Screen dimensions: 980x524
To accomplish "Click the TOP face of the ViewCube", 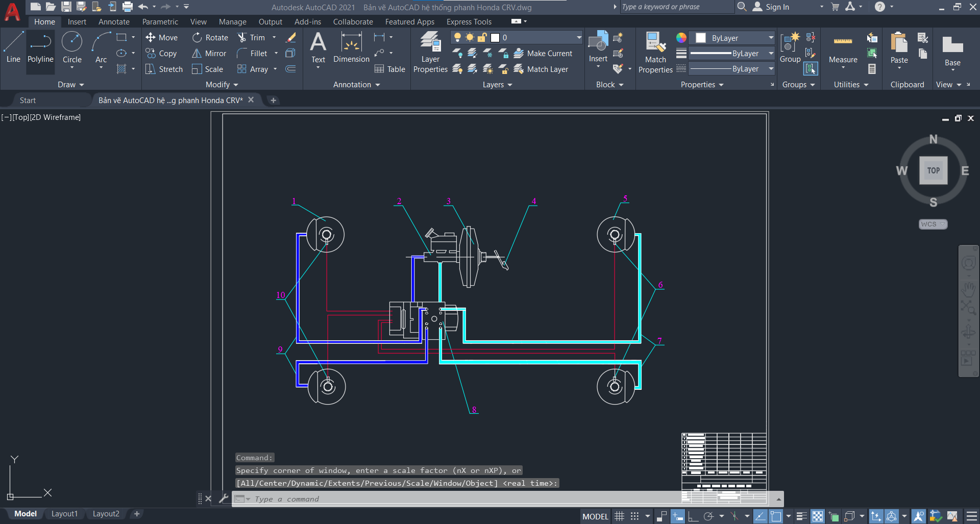I will click(x=933, y=170).
